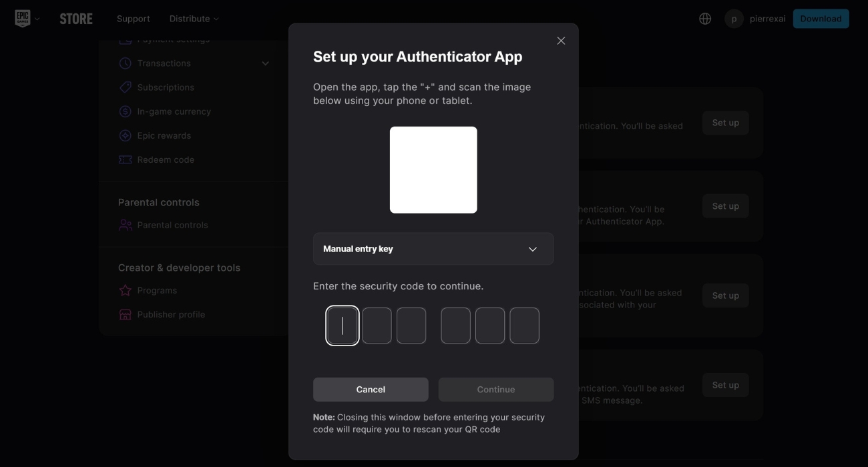Focus the second security code digit box
Screen dimensions: 868x467
click(377, 326)
